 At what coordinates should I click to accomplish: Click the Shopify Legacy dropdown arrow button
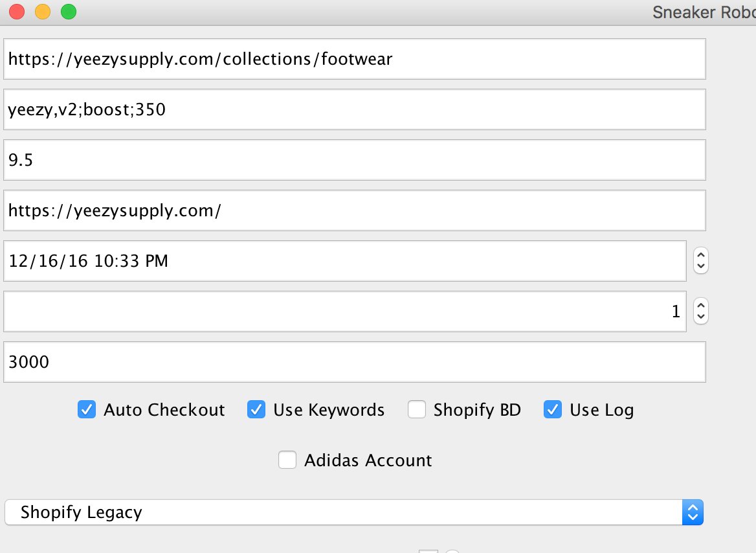point(693,512)
